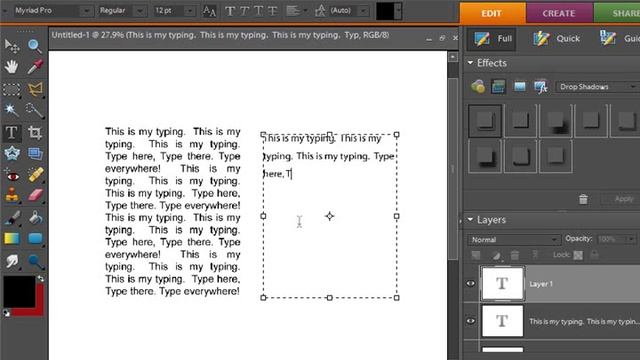Reset default black and white colors

click(6, 313)
